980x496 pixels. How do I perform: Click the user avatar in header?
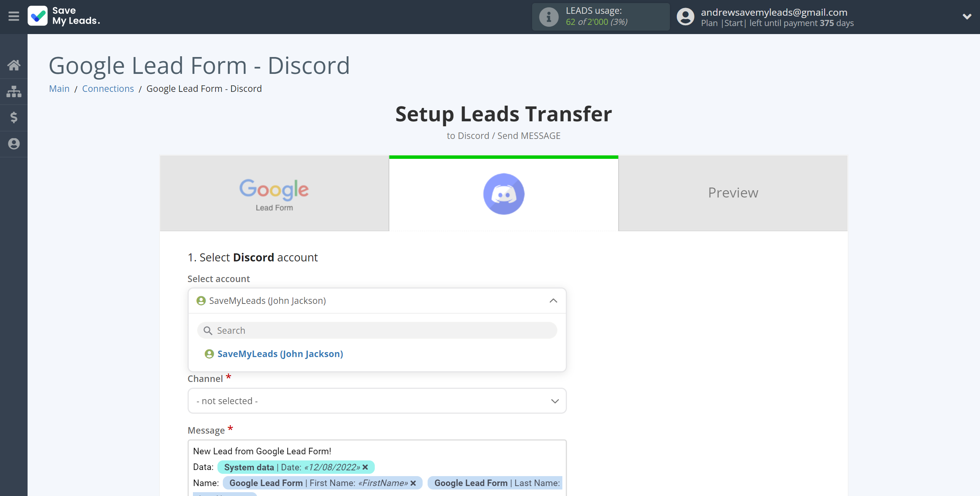[685, 17]
